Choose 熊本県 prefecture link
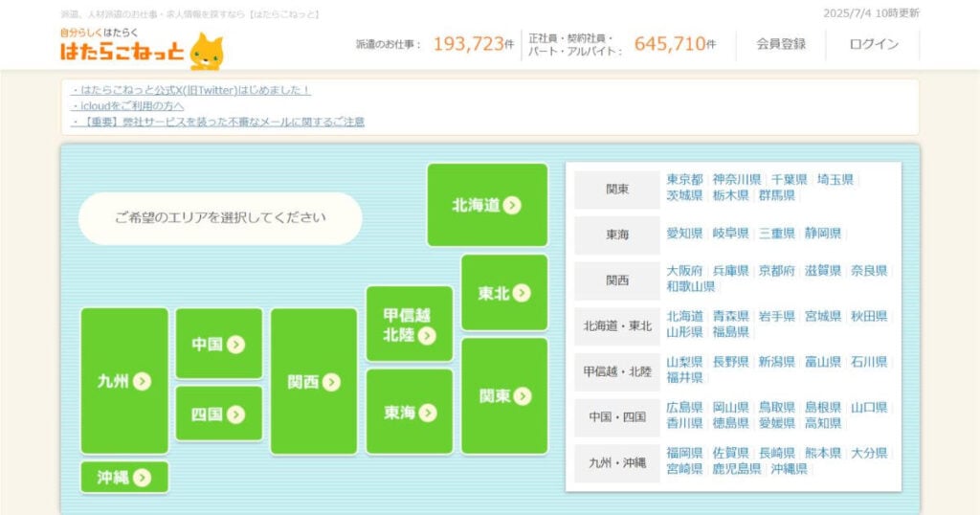This screenshot has width=980, height=515. [x=823, y=453]
